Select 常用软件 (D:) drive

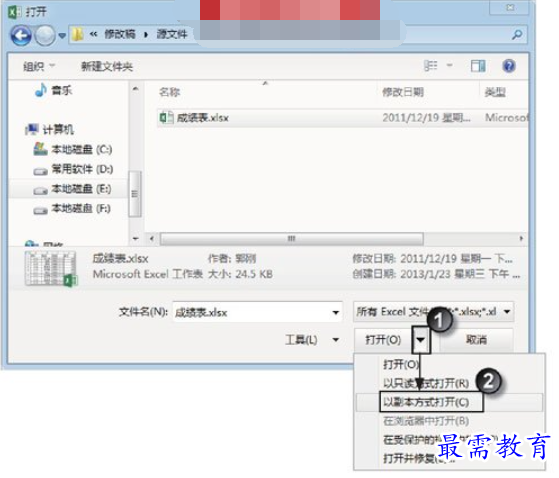pos(73,169)
